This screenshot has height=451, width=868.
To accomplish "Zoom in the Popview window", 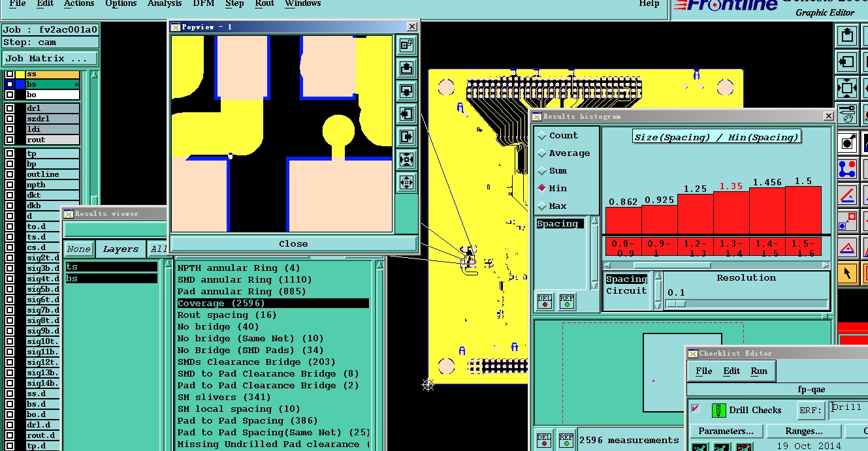I will 406,160.
